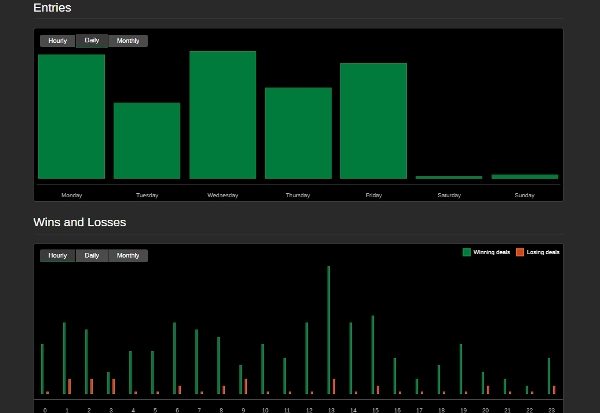The image size is (600, 413).
Task: Click the Monday entries bar
Action: click(x=72, y=116)
